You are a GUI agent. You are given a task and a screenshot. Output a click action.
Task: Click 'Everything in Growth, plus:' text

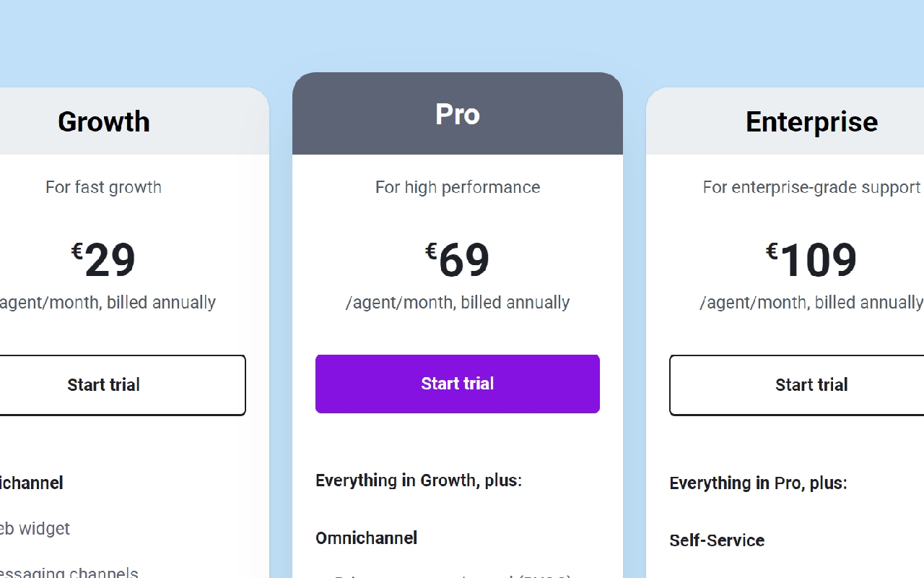pos(419,480)
